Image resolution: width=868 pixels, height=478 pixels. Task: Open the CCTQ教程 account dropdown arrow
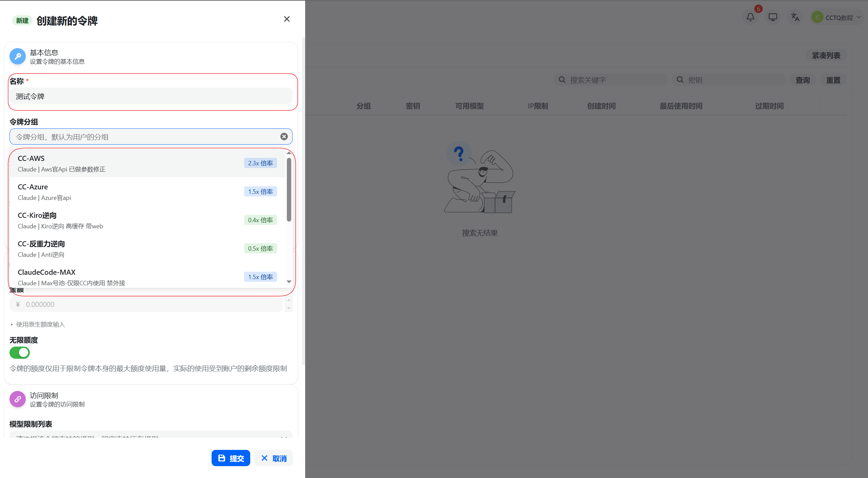(859, 17)
